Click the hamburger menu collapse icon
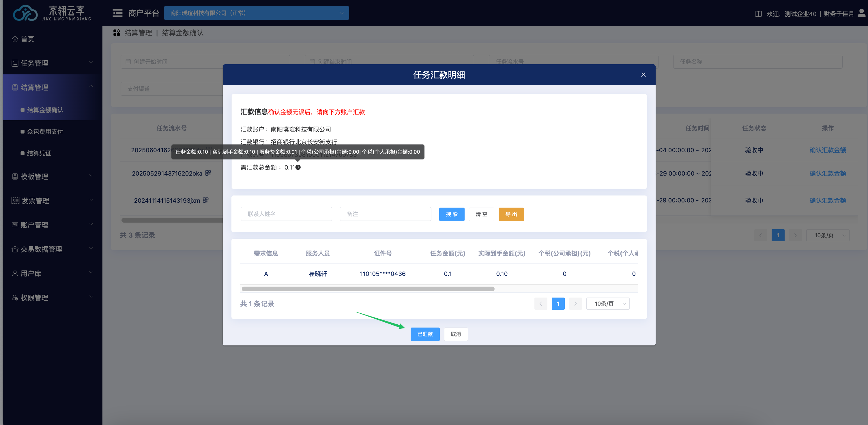 [117, 13]
